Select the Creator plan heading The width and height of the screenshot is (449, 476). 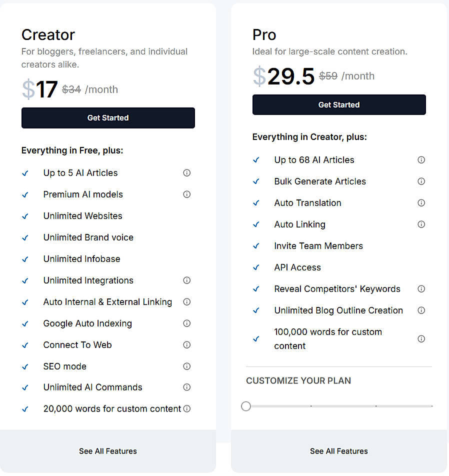[48, 34]
